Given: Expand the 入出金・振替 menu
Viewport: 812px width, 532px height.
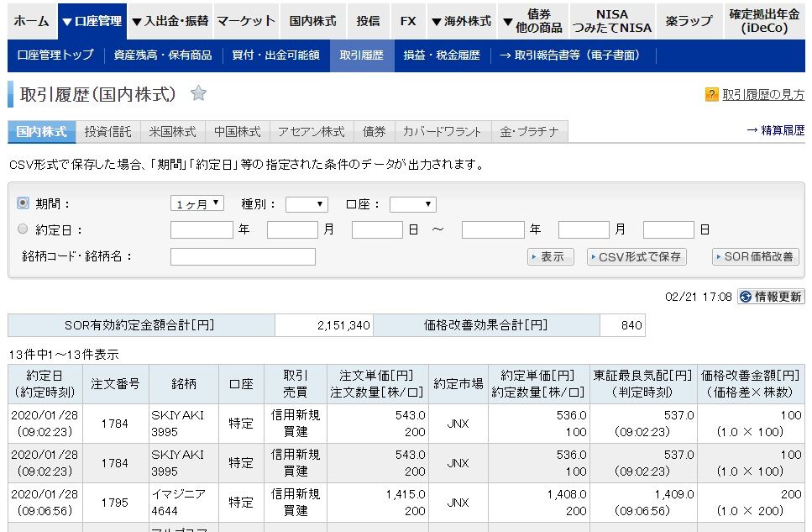Looking at the screenshot, I should point(170,21).
